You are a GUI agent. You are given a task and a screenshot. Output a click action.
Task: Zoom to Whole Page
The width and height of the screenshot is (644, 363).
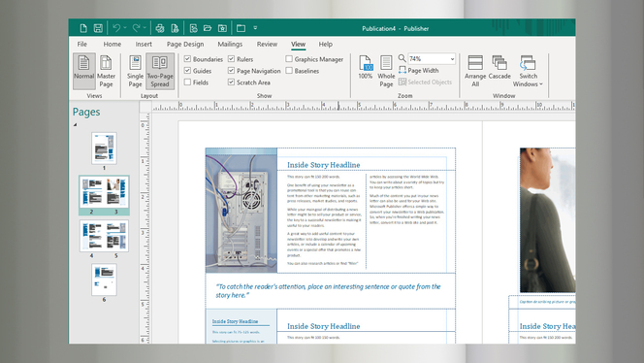[x=386, y=71]
